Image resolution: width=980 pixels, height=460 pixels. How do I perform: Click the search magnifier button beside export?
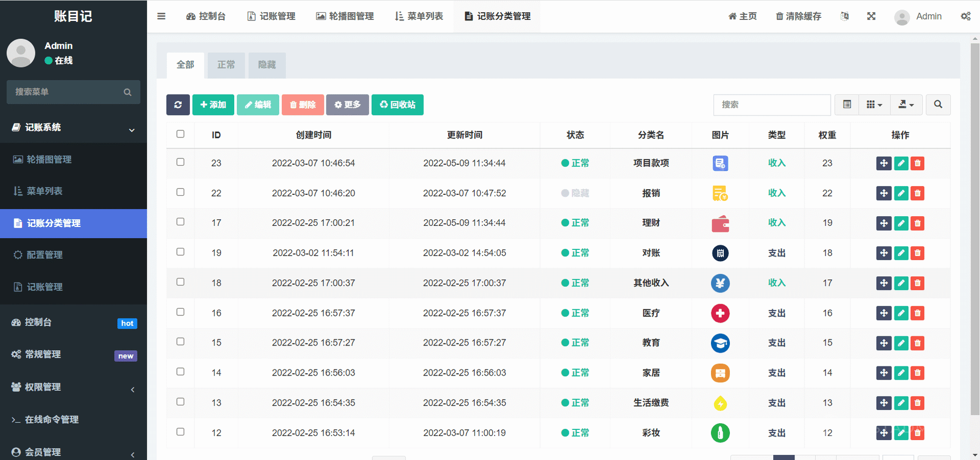point(938,105)
